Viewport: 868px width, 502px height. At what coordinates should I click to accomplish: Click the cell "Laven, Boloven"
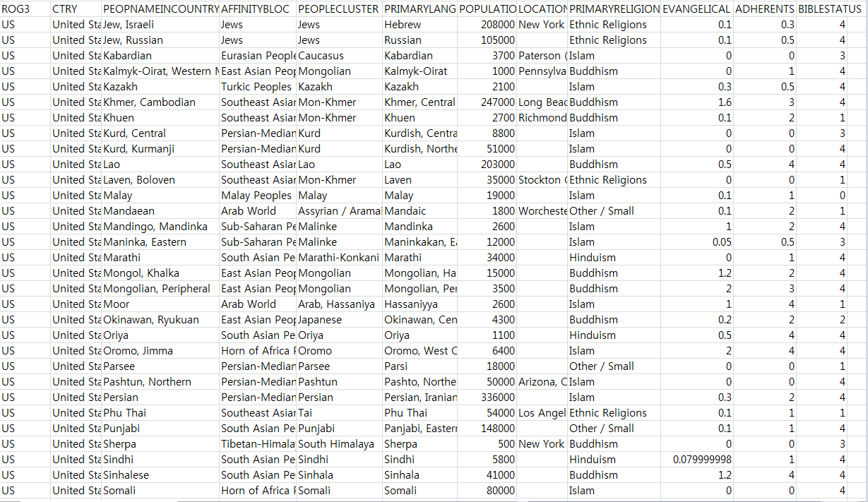point(160,180)
